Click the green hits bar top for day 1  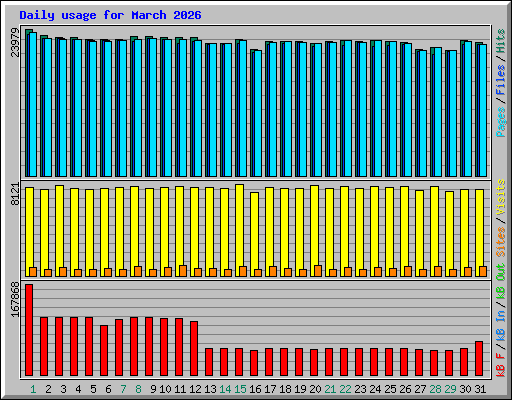point(29,31)
